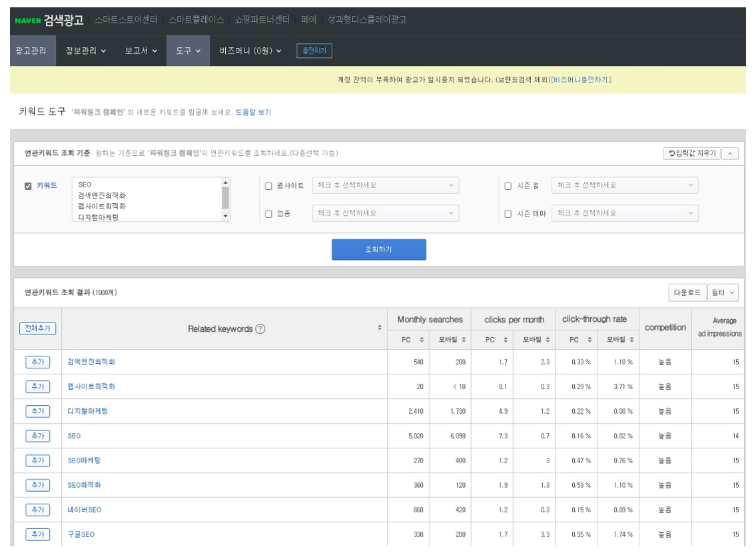Viewport: 756px width, 555px height.
Task: Collapse the 연관키워드 조회 기준 panel
Action: point(730,154)
